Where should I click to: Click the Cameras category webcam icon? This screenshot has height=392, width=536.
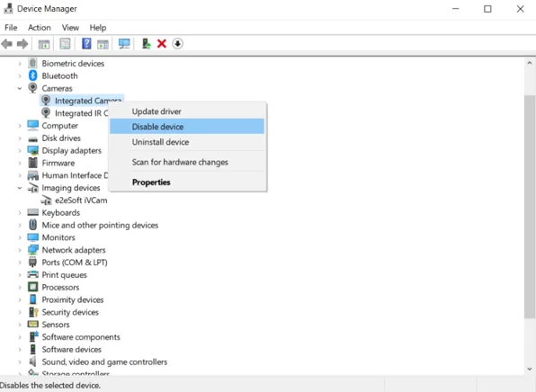pos(32,88)
